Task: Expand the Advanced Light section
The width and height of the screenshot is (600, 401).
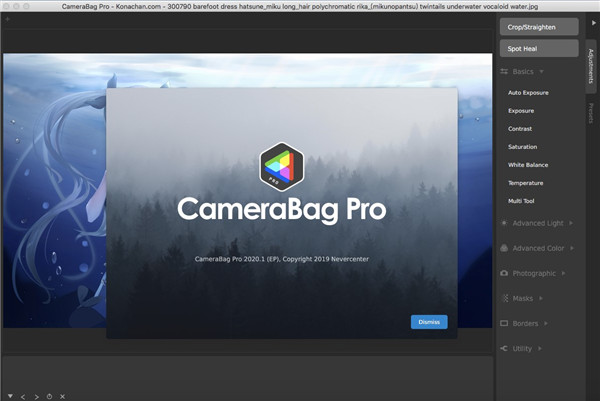Action: tap(540, 222)
